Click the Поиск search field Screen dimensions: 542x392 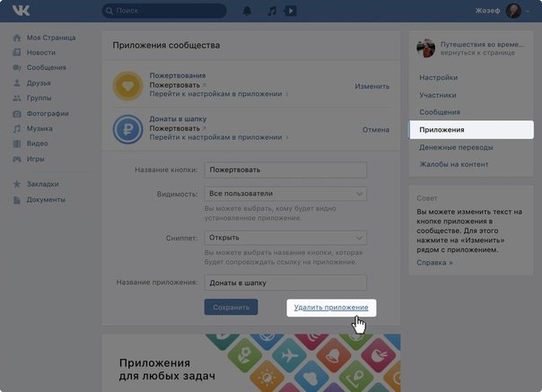click(x=164, y=11)
